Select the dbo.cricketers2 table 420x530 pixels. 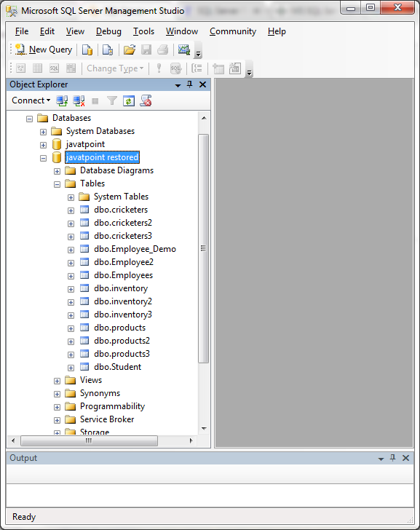click(x=123, y=223)
